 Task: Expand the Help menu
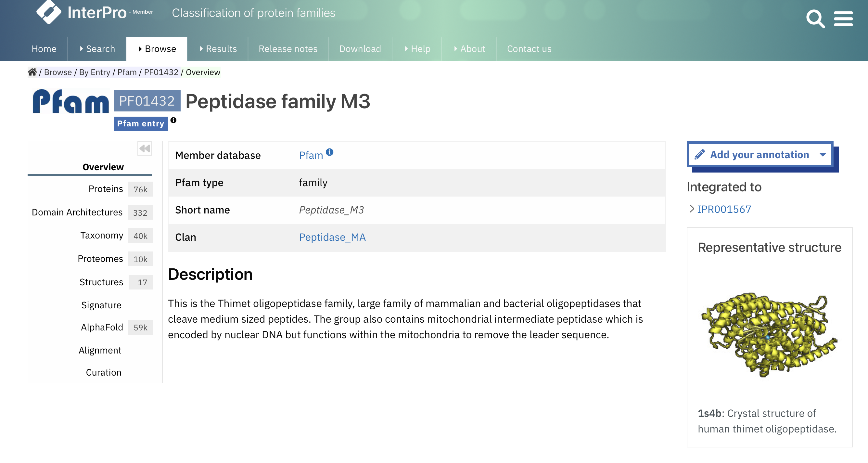(417, 49)
